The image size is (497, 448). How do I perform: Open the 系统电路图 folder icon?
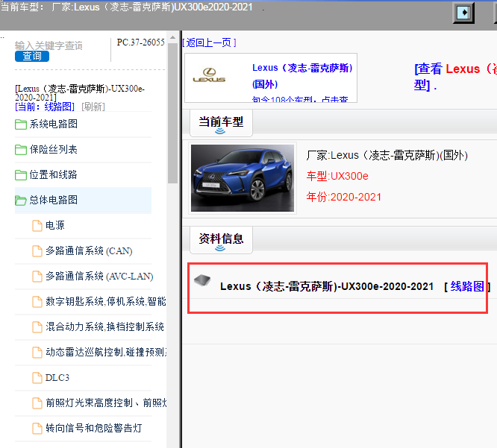21,124
